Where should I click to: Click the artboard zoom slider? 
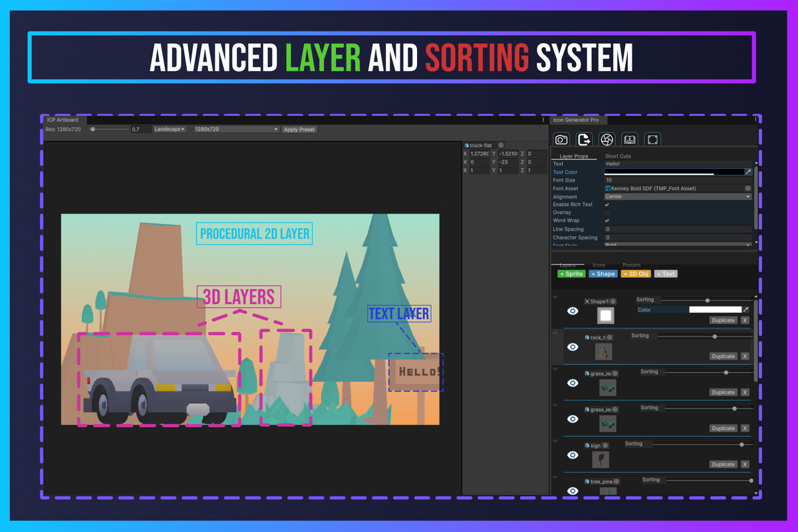(109, 129)
